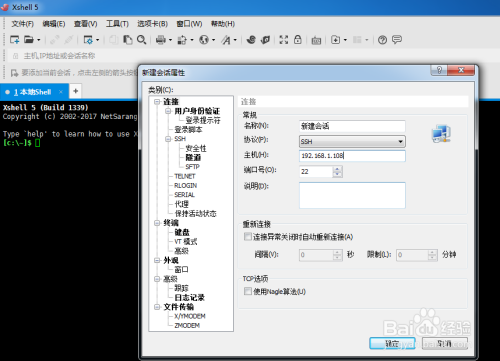Open dropdown arrow beside font icon
Viewport: 500px width, 361px height.
coord(235,40)
